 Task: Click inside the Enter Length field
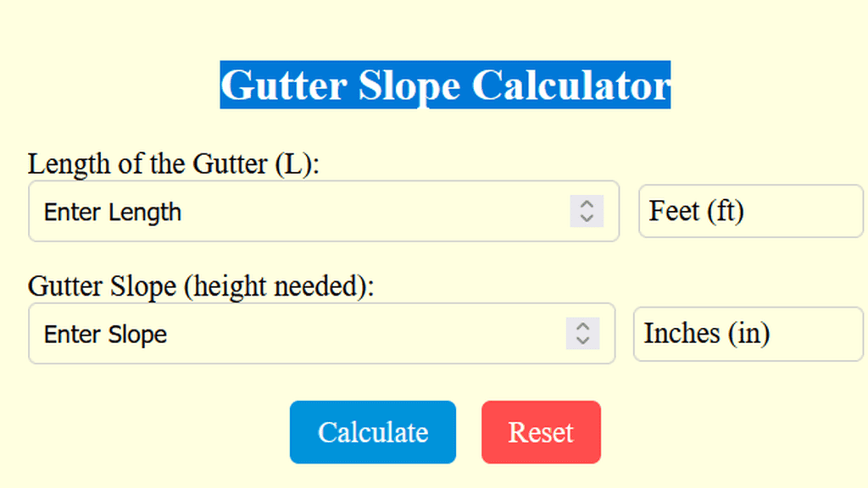[x=254, y=212]
